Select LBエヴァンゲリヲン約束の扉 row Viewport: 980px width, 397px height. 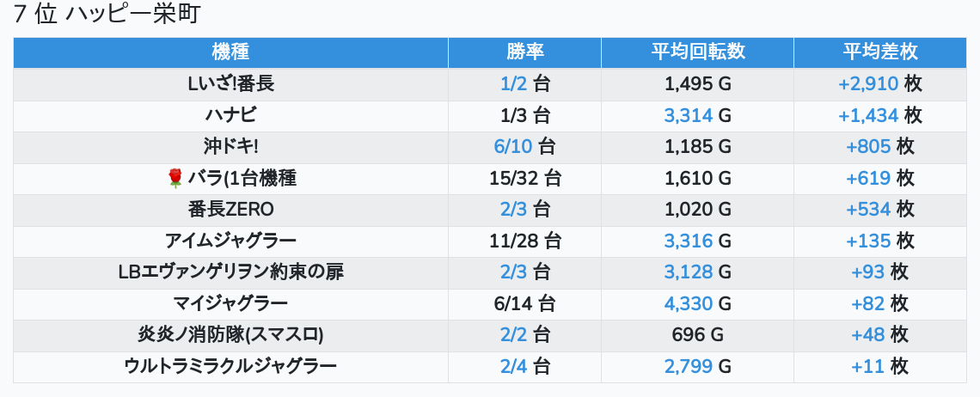(x=489, y=272)
